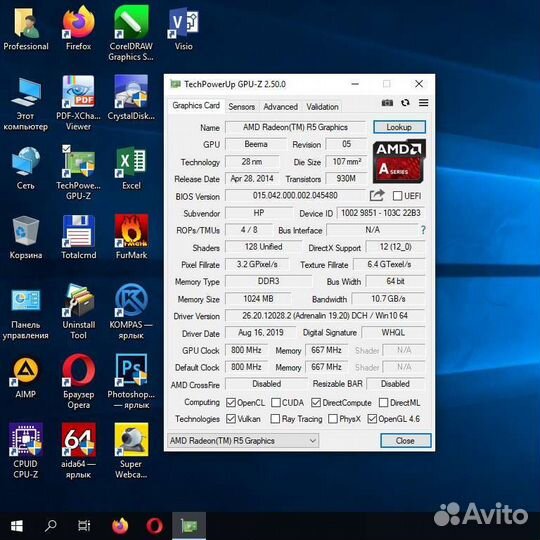Screen dimensions: 540x540
Task: Open the AIMP desktop shortcut
Action: (26, 377)
